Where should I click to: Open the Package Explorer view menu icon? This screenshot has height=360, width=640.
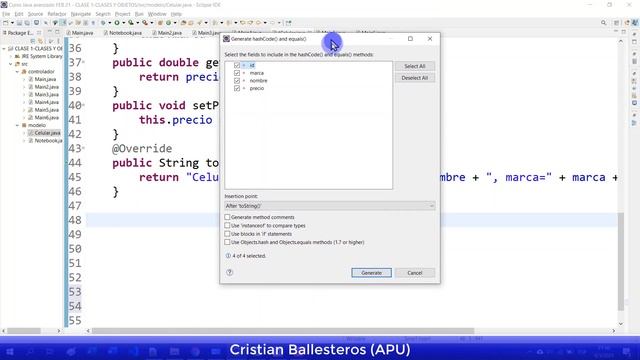click(x=58, y=41)
